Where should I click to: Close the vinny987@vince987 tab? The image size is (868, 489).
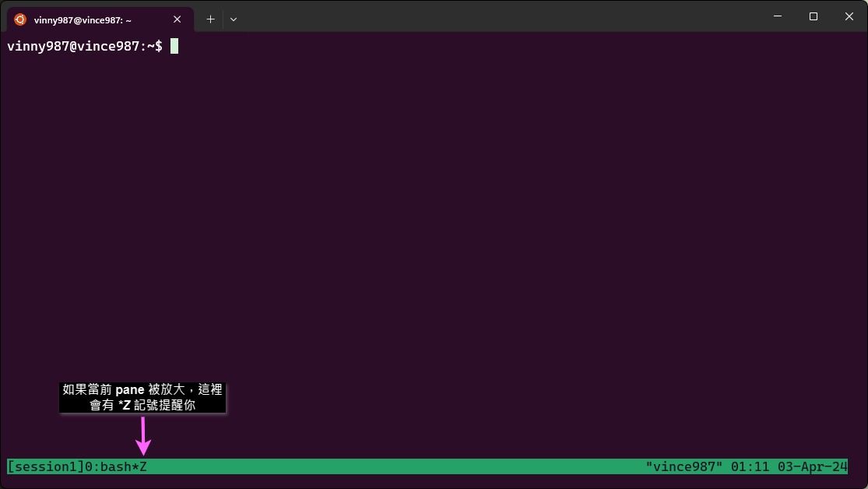[x=178, y=19]
